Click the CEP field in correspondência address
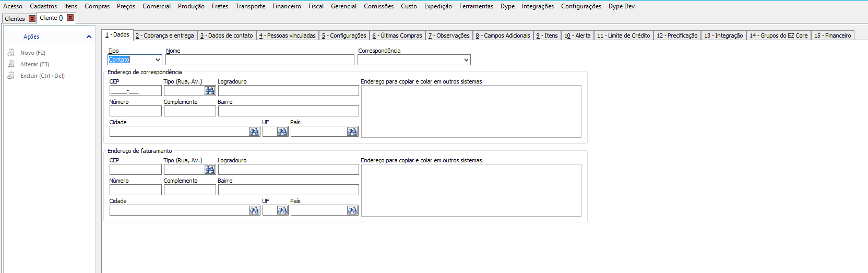Viewport: 868px width, 273px height. [x=136, y=91]
